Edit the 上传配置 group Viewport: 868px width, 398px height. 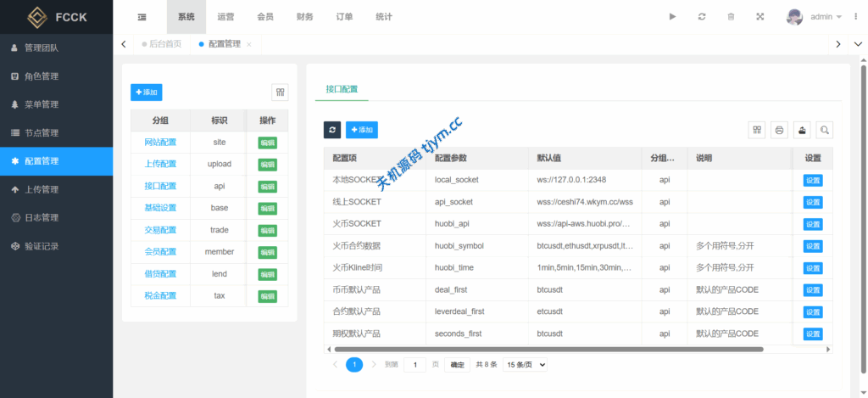pos(267,165)
